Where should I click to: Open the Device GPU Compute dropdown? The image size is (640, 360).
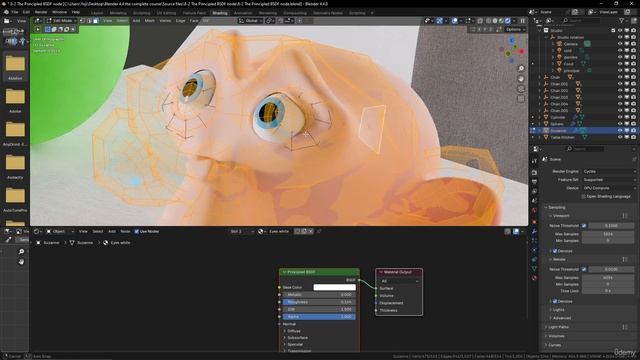[x=609, y=188]
